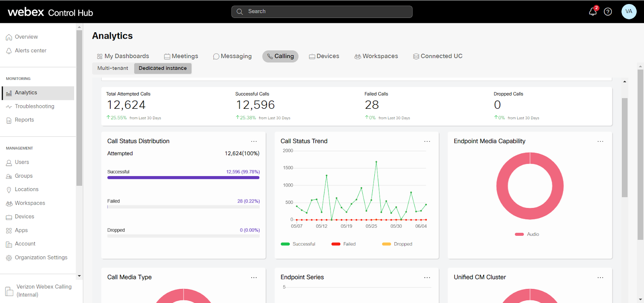Image resolution: width=644 pixels, height=303 pixels.
Task: Click the 12,596 (99.78%) successful value
Action: pyautogui.click(x=243, y=172)
